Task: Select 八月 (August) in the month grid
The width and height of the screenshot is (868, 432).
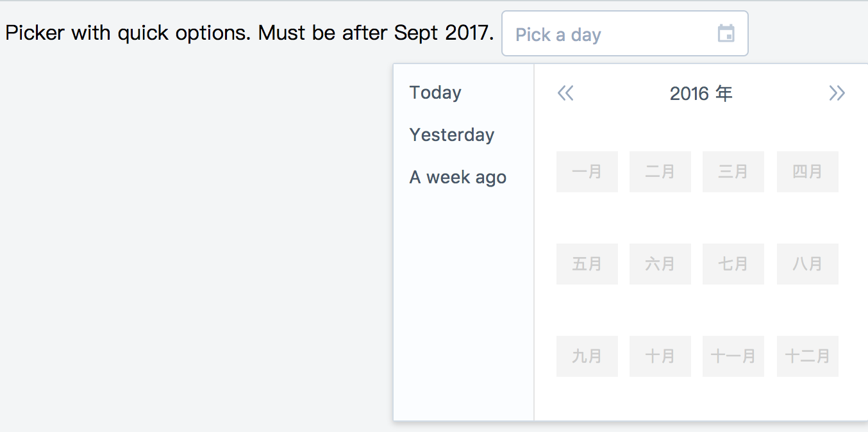Action: 807,263
